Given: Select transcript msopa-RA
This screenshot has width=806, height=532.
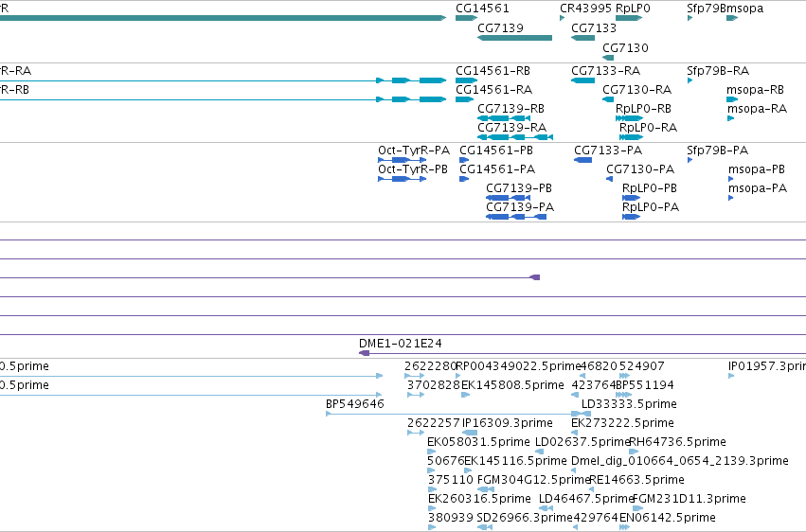Looking at the screenshot, I should tap(757, 109).
